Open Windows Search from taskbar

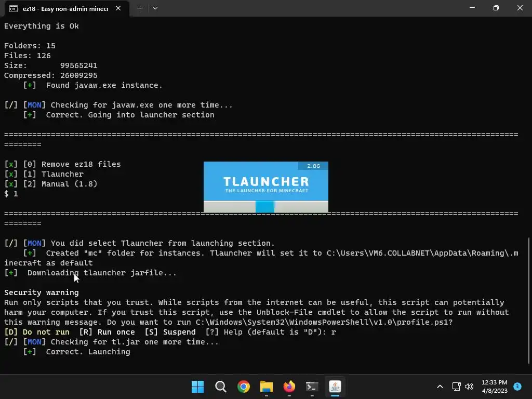(220, 387)
